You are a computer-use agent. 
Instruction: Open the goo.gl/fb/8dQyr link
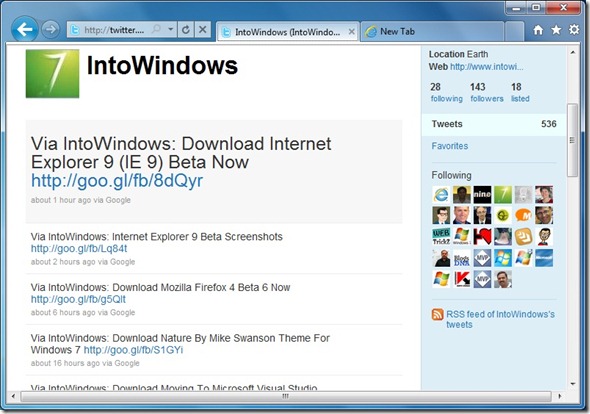pos(117,180)
